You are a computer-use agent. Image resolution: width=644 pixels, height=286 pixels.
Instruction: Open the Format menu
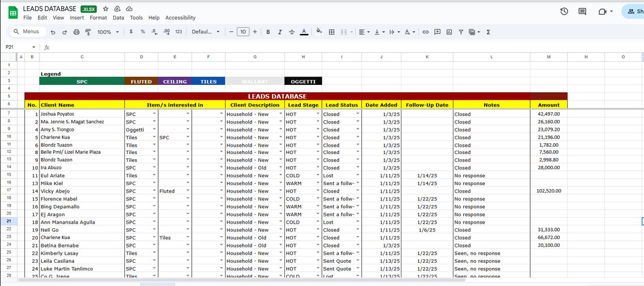pos(98,18)
